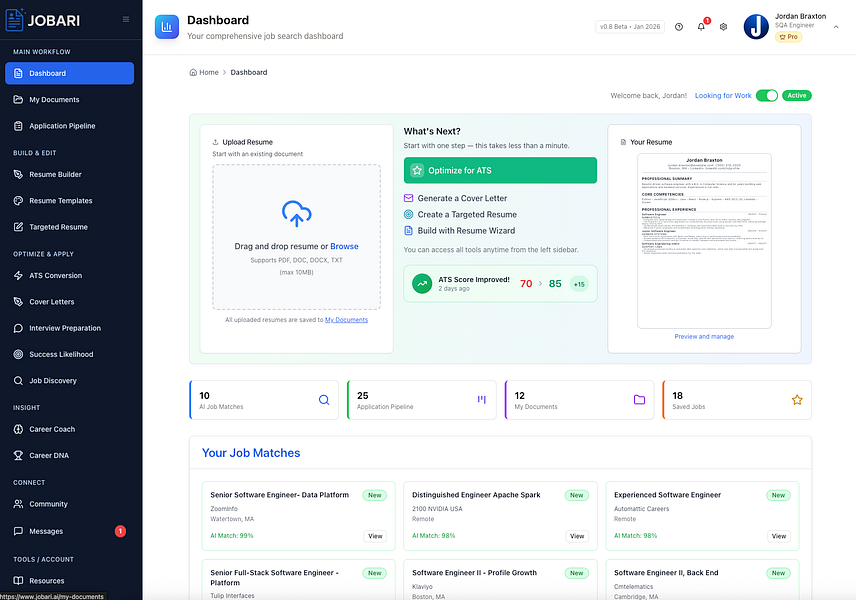856x600 pixels.
Task: Select Software Engineer II, Back End job title
Action: coord(666,573)
